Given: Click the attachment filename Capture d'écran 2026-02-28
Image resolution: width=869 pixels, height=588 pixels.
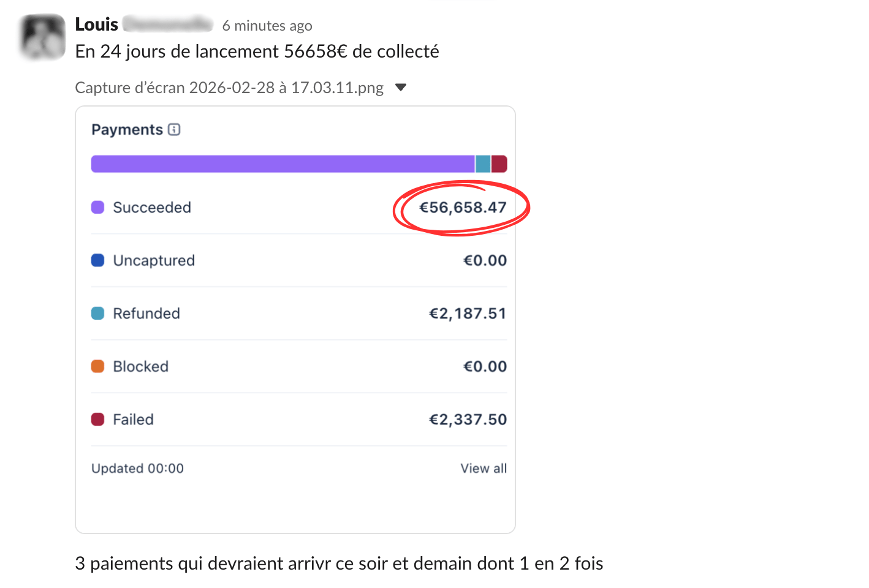Looking at the screenshot, I should click(x=229, y=88).
